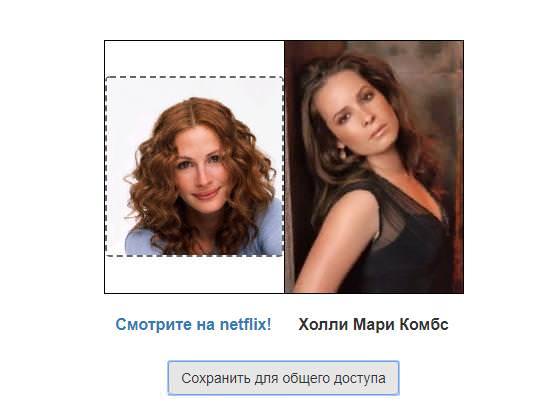Click the bottom-right corner of dashed selection
The height and width of the screenshot is (402, 553).
[282, 255]
